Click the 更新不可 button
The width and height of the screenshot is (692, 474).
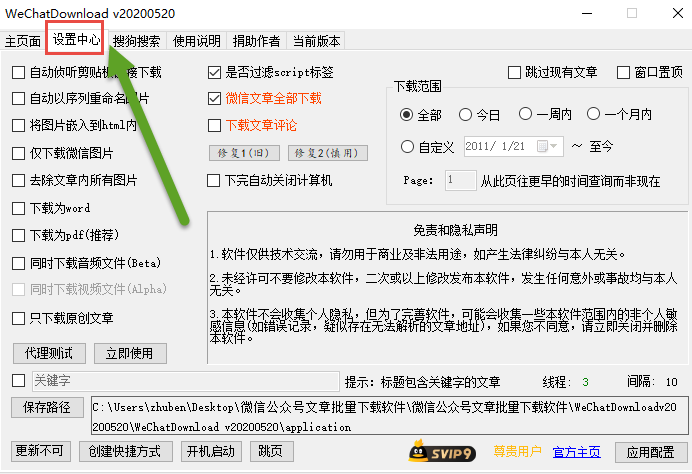coord(41,451)
